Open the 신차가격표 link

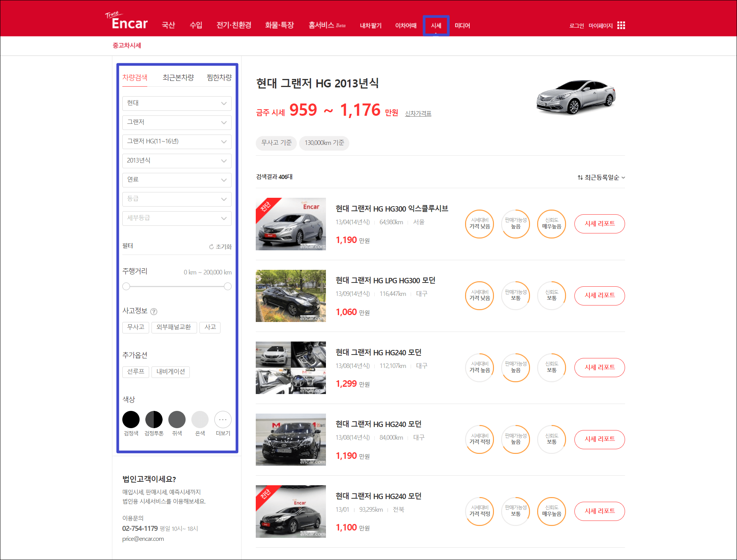pyautogui.click(x=418, y=113)
